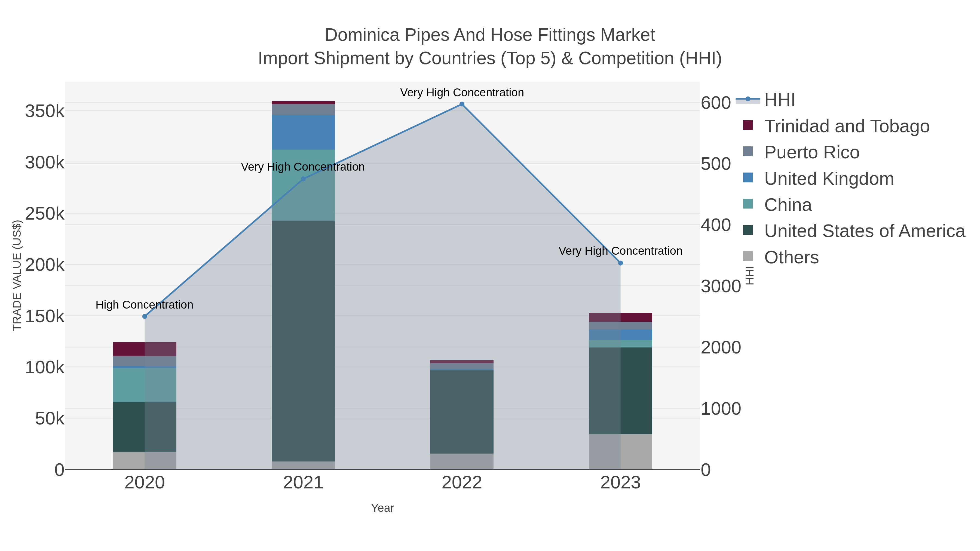980x551 pixels.
Task: Toggle the HHI legend entry
Action: click(765, 100)
